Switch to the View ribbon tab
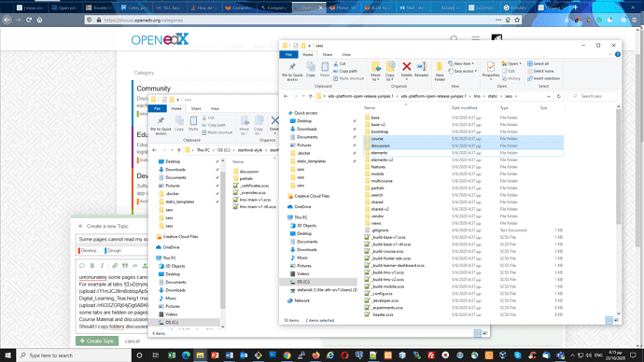This screenshot has height=362, width=644. point(346,55)
